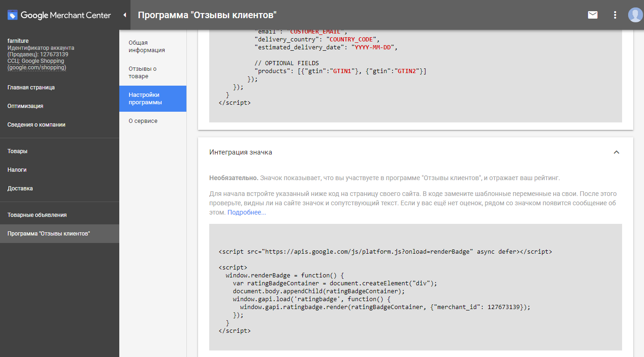This screenshot has height=357, width=644.
Task: Switch to the "Отзывы о товаре" tab
Action: point(143,73)
